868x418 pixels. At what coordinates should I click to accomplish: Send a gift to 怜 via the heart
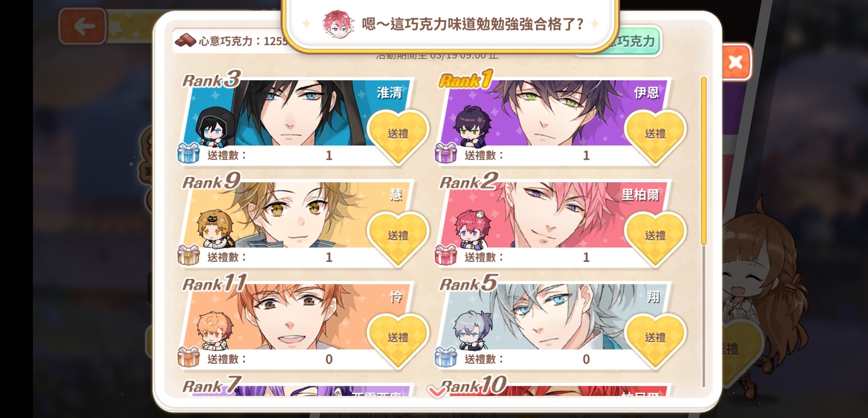[x=398, y=340]
